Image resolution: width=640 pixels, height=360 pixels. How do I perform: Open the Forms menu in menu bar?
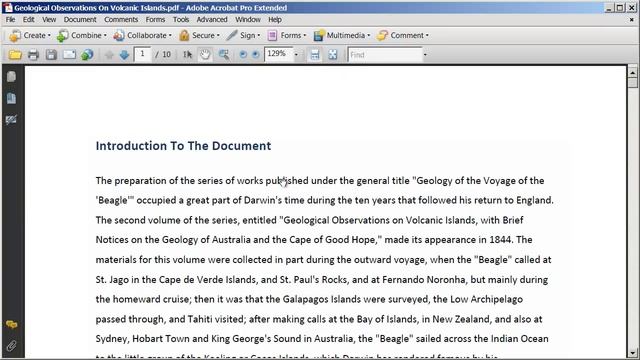(x=155, y=20)
